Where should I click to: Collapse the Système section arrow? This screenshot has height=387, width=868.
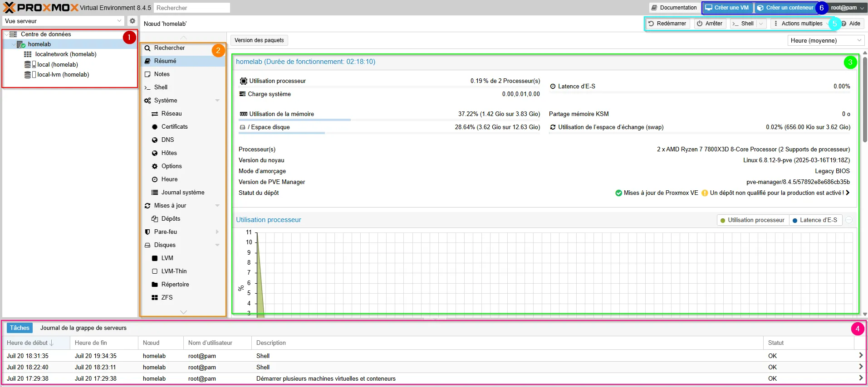(217, 101)
